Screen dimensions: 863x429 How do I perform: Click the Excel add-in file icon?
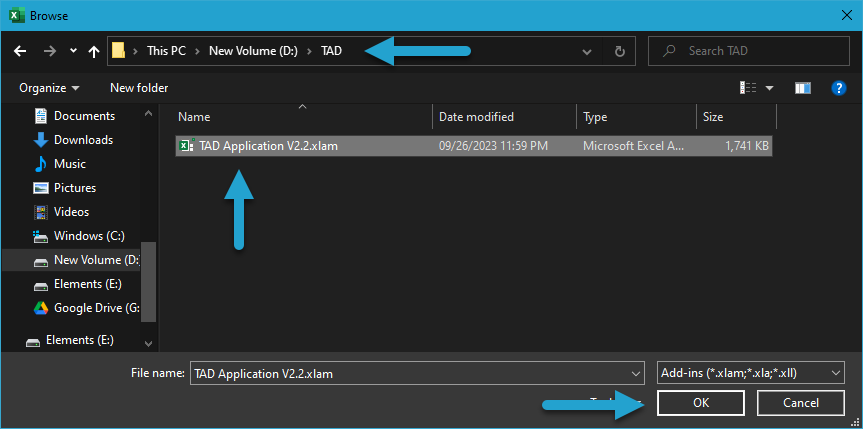tap(187, 145)
